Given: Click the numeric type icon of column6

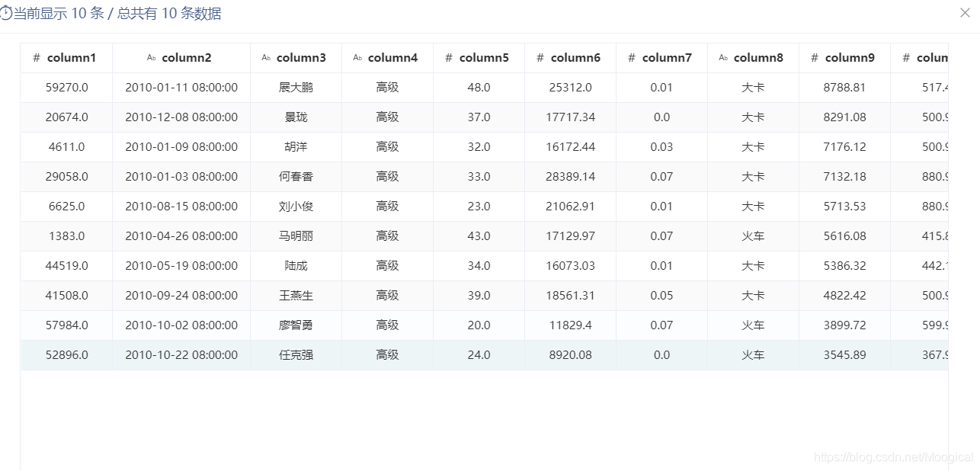Looking at the screenshot, I should pos(540,58).
